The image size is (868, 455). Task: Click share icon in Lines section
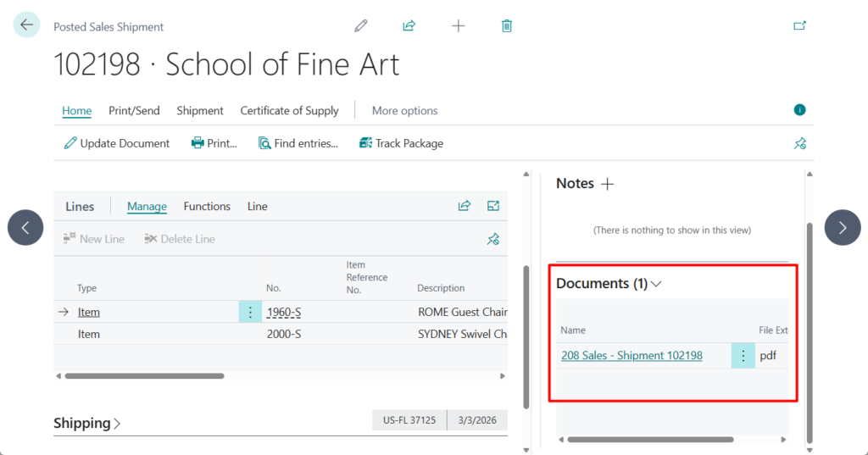465,206
